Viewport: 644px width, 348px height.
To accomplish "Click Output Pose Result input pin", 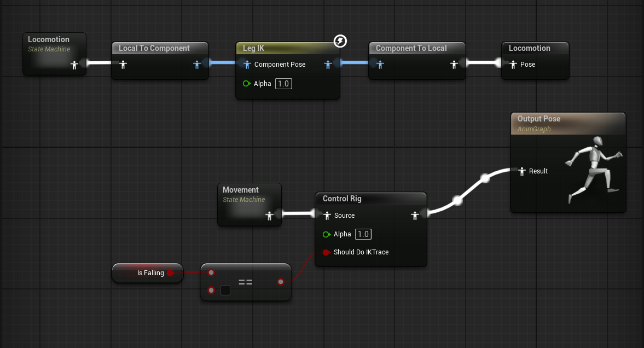I will 521,171.
